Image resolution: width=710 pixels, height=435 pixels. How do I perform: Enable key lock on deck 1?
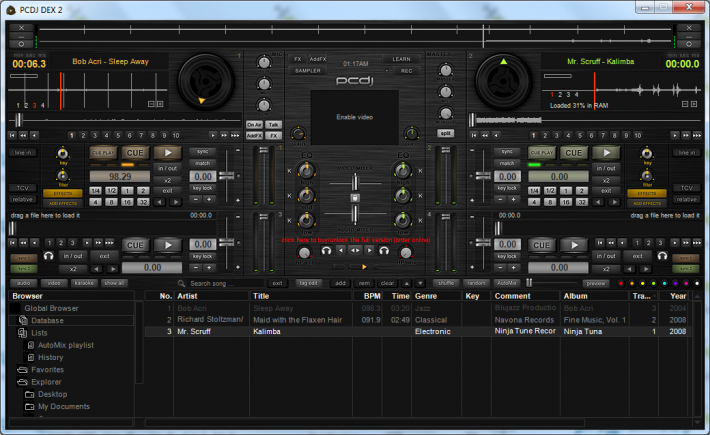point(202,188)
